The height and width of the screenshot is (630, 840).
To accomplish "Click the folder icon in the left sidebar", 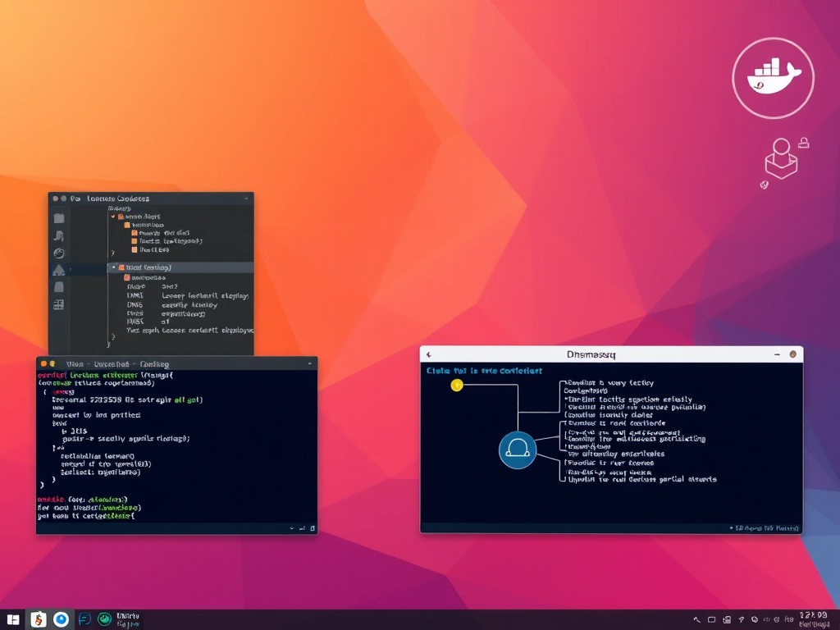I will pos(58,216).
